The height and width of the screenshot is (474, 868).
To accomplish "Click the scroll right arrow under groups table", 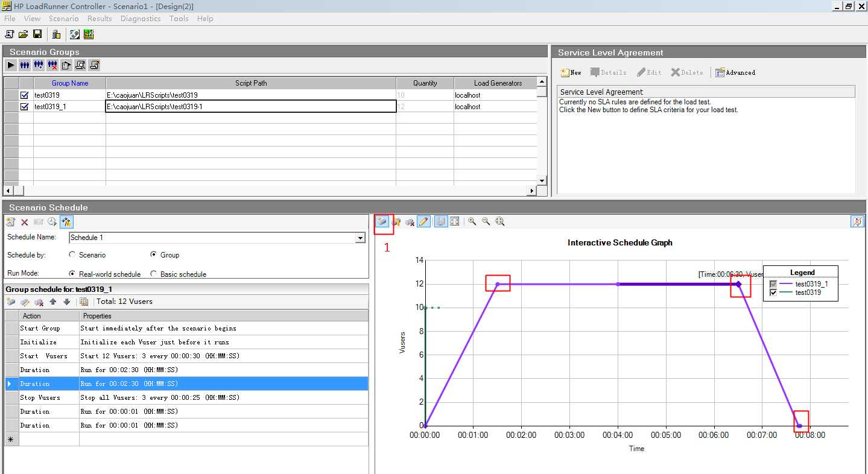I will click(x=532, y=191).
